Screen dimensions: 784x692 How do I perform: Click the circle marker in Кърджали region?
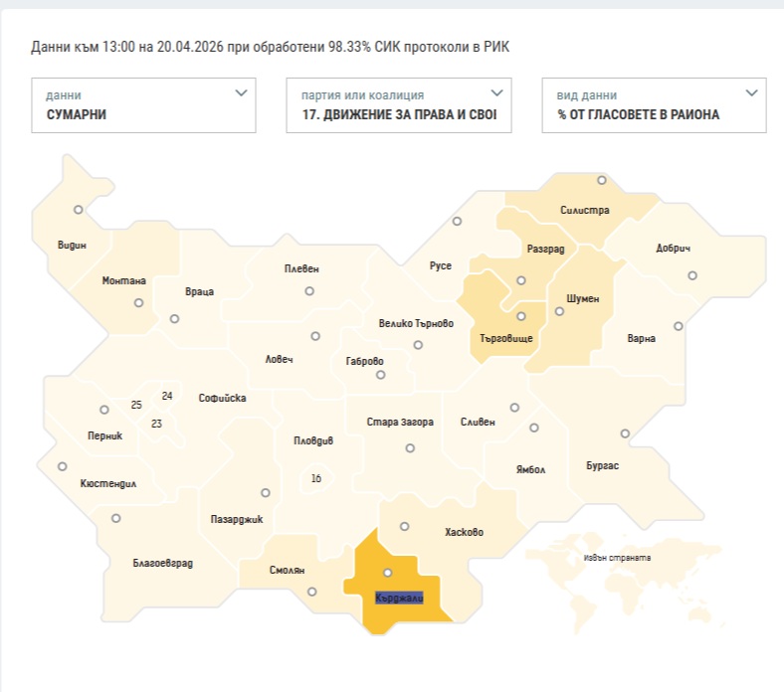pos(388,572)
